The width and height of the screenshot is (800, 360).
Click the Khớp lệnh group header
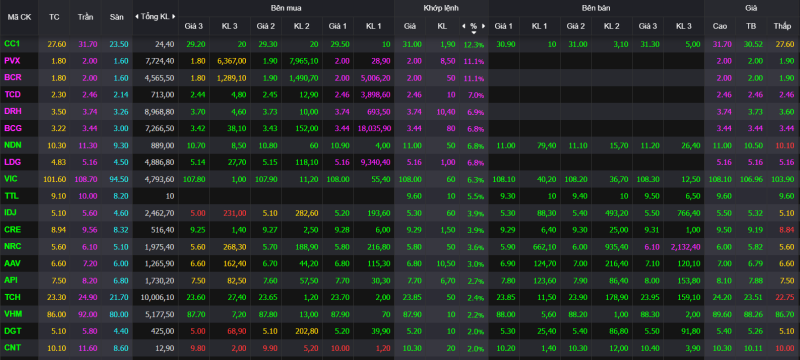(x=441, y=8)
